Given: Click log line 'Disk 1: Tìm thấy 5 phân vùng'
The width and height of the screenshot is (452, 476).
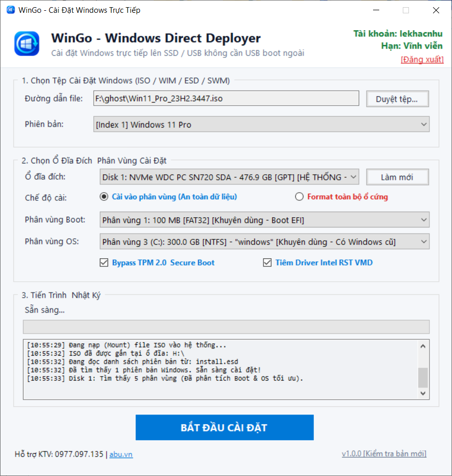Looking at the screenshot, I should (165, 378).
